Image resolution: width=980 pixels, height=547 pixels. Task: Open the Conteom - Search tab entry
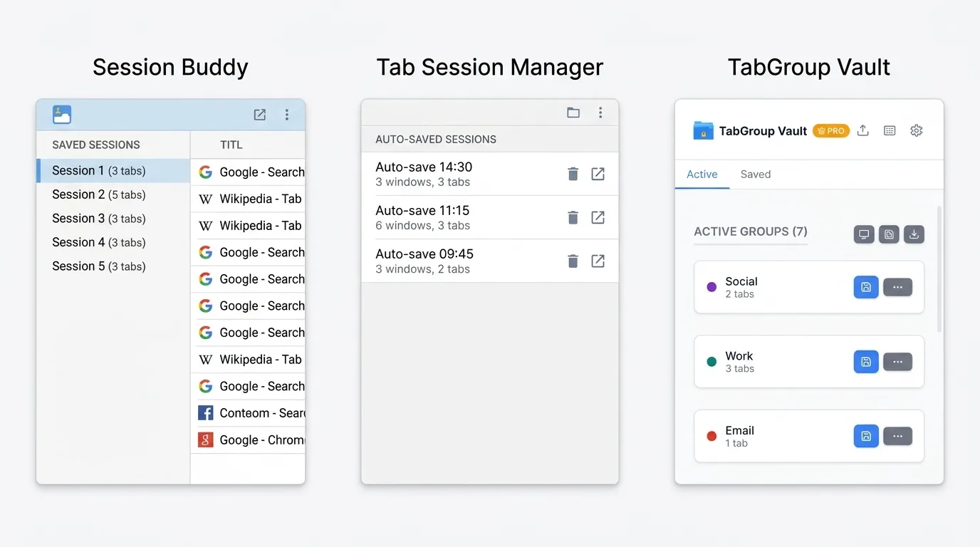[248, 413]
